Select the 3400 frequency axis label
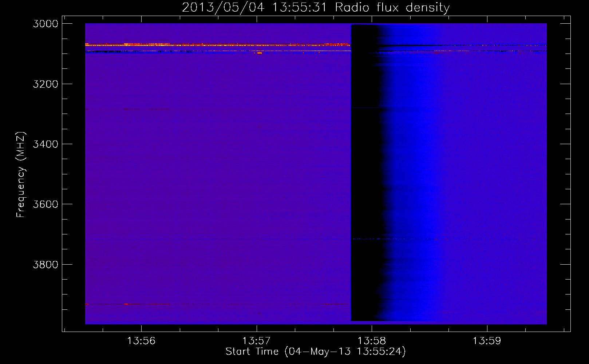The width and height of the screenshot is (589, 364). (46, 144)
